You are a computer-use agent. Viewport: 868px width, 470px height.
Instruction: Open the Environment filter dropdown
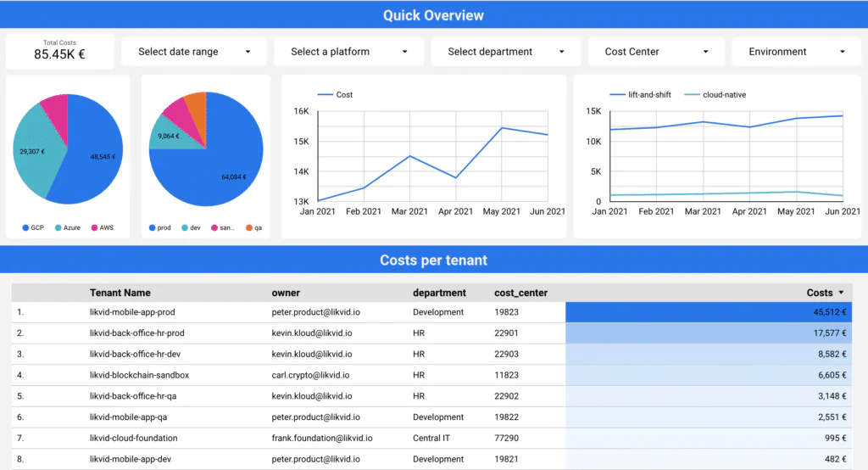(x=796, y=52)
